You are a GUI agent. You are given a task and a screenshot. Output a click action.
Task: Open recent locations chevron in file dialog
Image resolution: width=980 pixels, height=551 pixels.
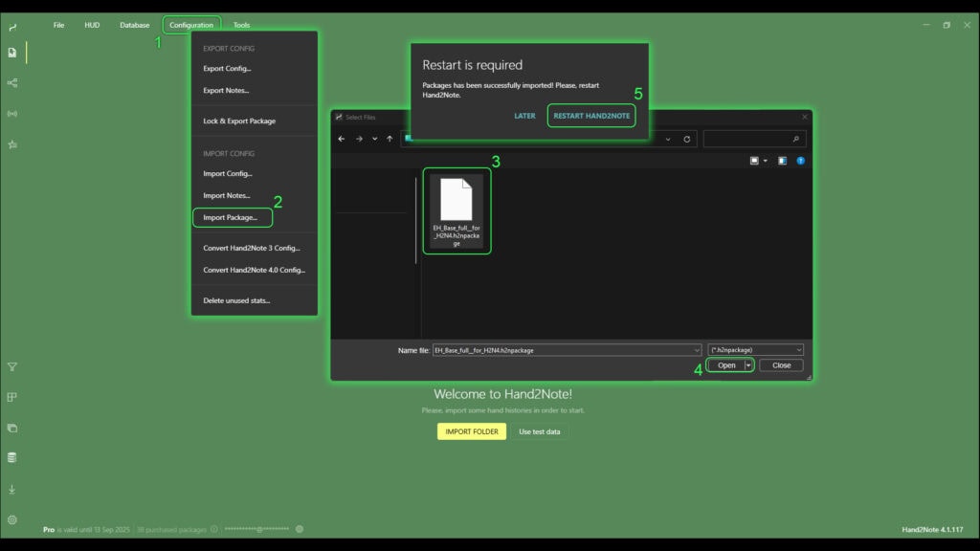tap(374, 139)
